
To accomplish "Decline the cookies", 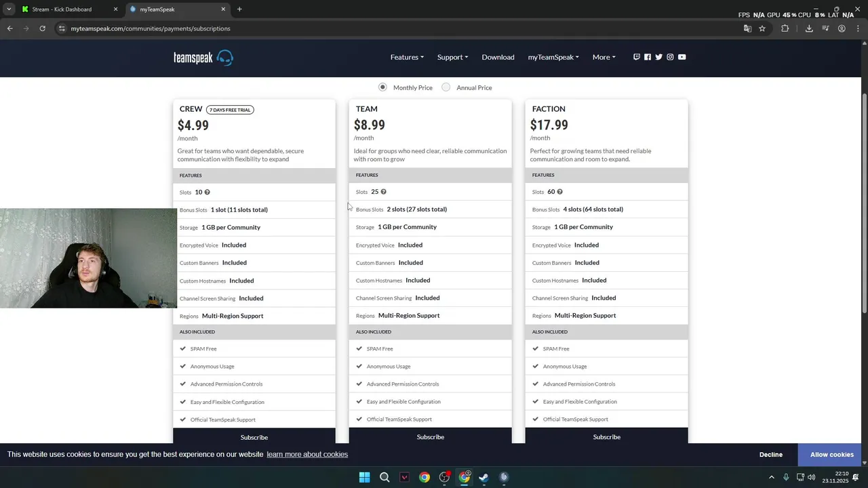I will pos(771,455).
